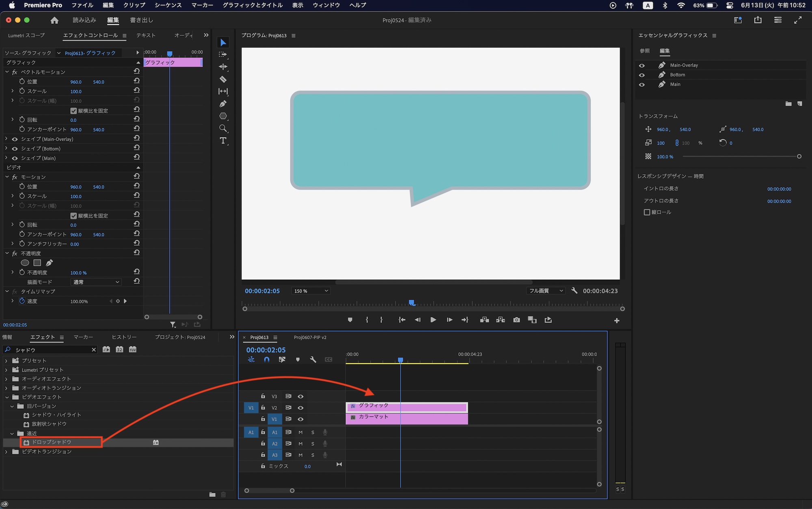Select the Zoom tool
This screenshot has height=509, width=812.
[223, 128]
